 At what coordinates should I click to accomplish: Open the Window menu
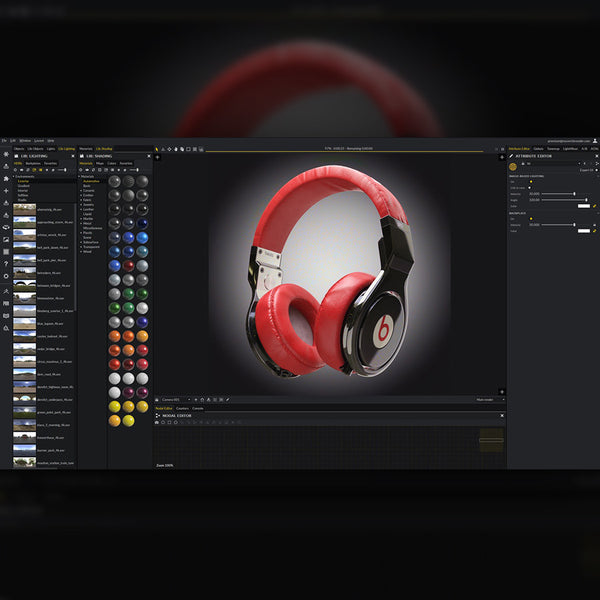pos(25,141)
